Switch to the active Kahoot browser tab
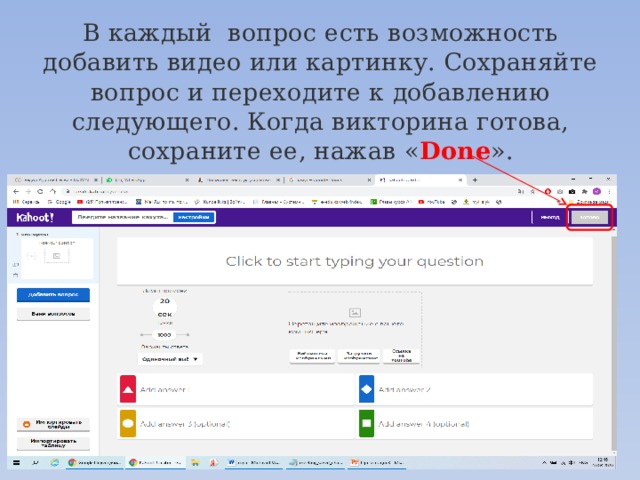Image resolution: width=640 pixels, height=480 pixels. [x=420, y=180]
